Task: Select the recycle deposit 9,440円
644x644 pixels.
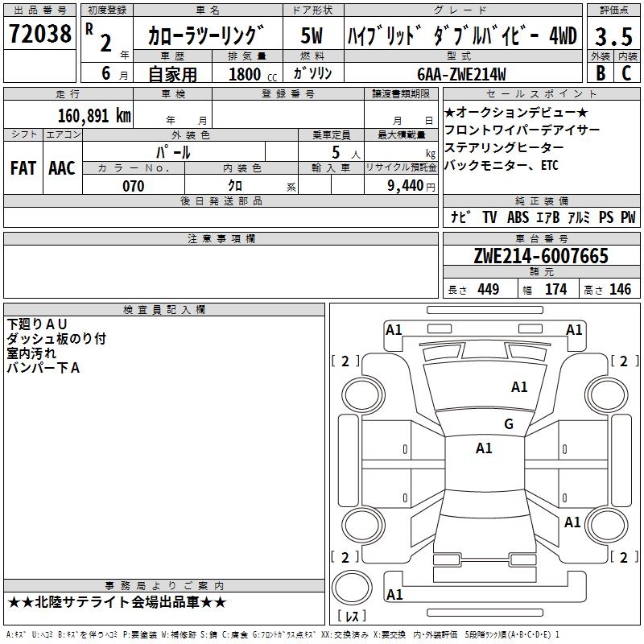Action: [411, 186]
